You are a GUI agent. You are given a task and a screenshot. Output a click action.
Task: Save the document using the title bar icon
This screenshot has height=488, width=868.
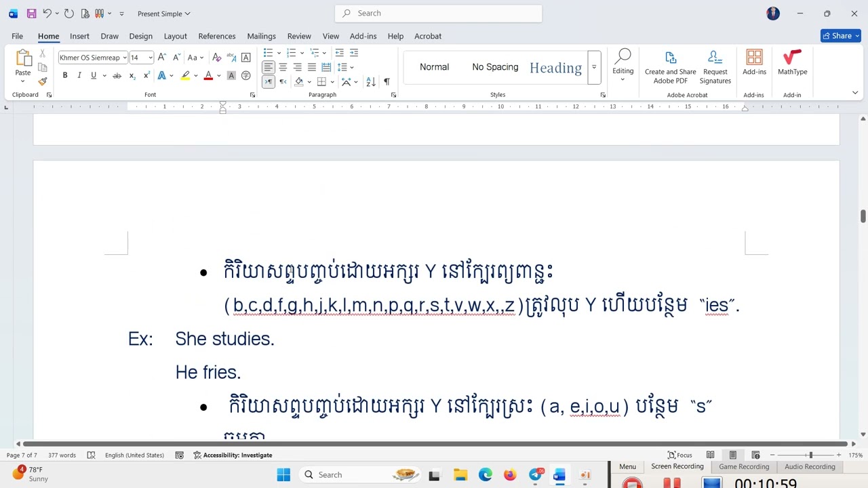31,14
